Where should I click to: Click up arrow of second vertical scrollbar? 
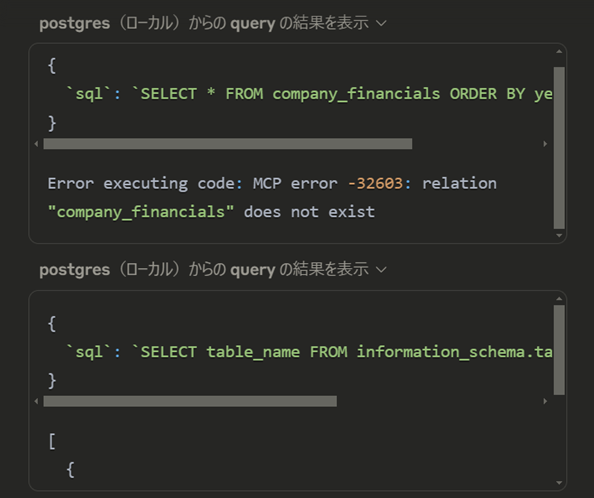pyautogui.click(x=559, y=299)
